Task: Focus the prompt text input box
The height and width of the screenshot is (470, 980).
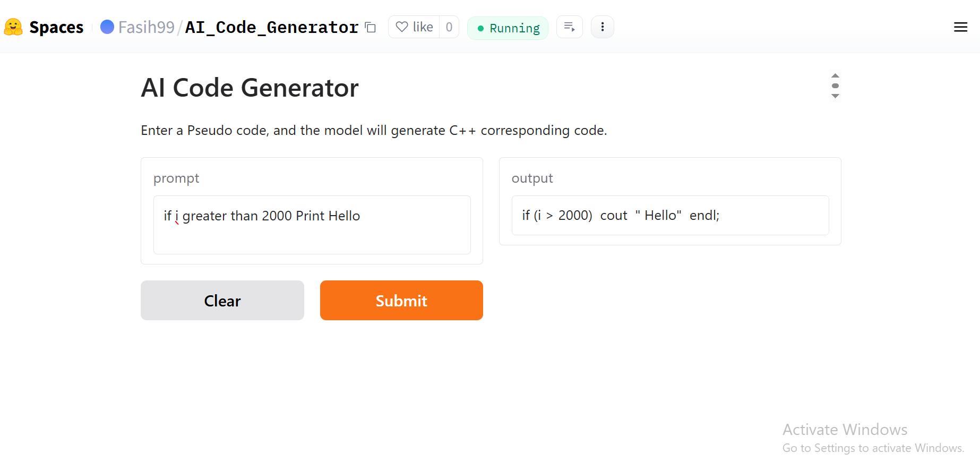Action: coord(312,225)
